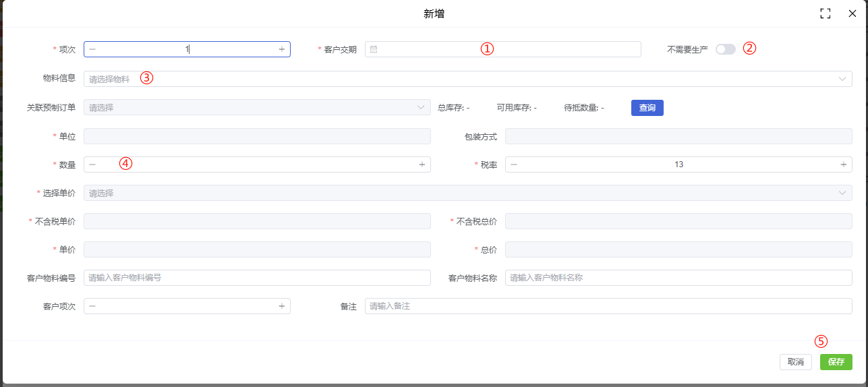Toggle fullscreen for the 新增 dialog
Image resolution: width=868 pixels, height=387 pixels.
(x=825, y=13)
